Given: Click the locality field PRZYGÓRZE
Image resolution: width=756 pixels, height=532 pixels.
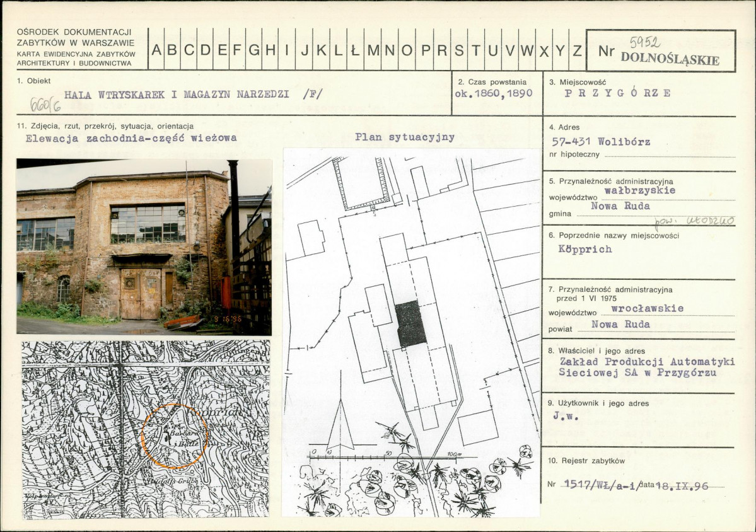Looking at the screenshot, I should pos(618,93).
